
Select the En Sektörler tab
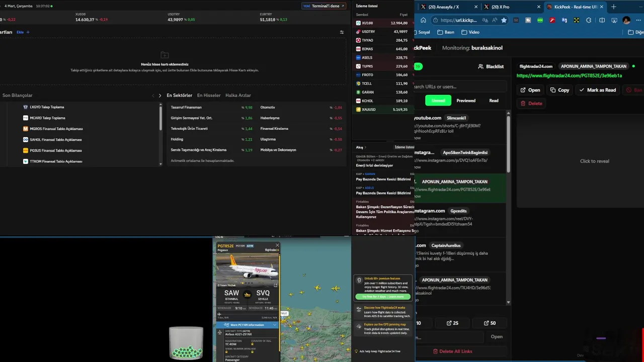point(180,96)
